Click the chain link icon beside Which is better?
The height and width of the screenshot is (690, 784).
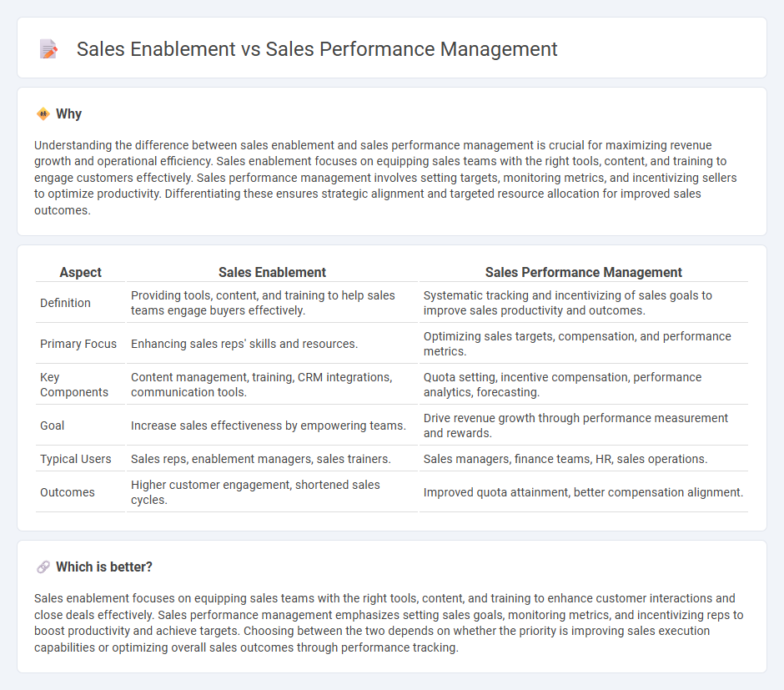coord(43,567)
